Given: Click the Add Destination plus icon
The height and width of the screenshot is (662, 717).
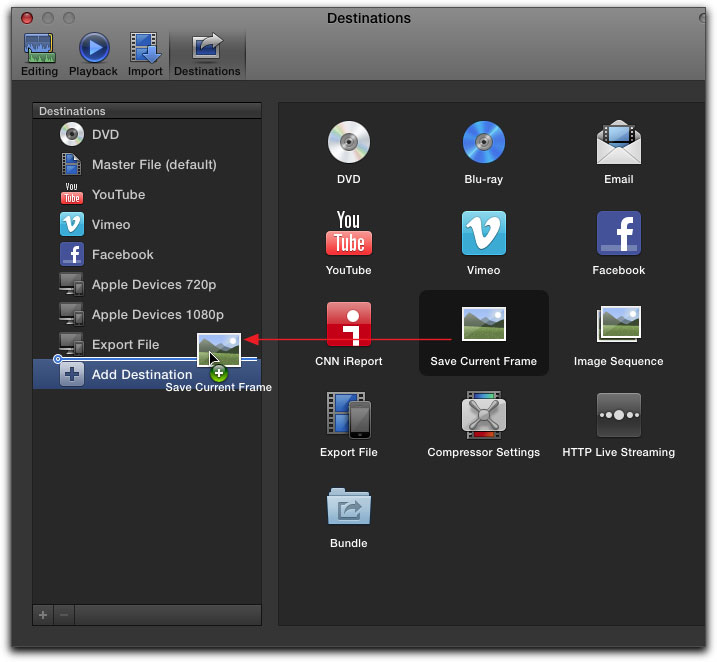Looking at the screenshot, I should pos(72,374).
